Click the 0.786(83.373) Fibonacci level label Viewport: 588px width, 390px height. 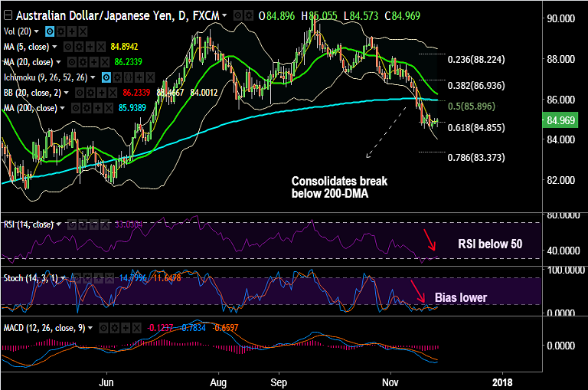(x=476, y=157)
